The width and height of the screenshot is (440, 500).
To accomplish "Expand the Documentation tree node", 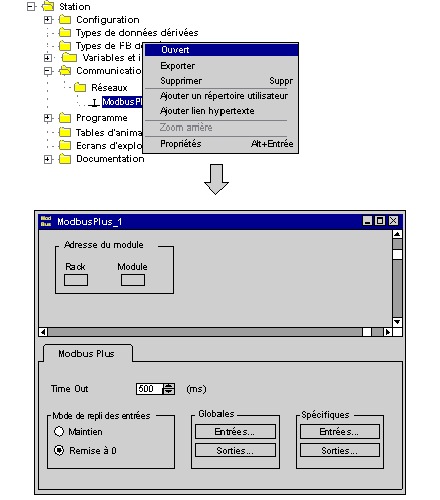I will pos(48,159).
